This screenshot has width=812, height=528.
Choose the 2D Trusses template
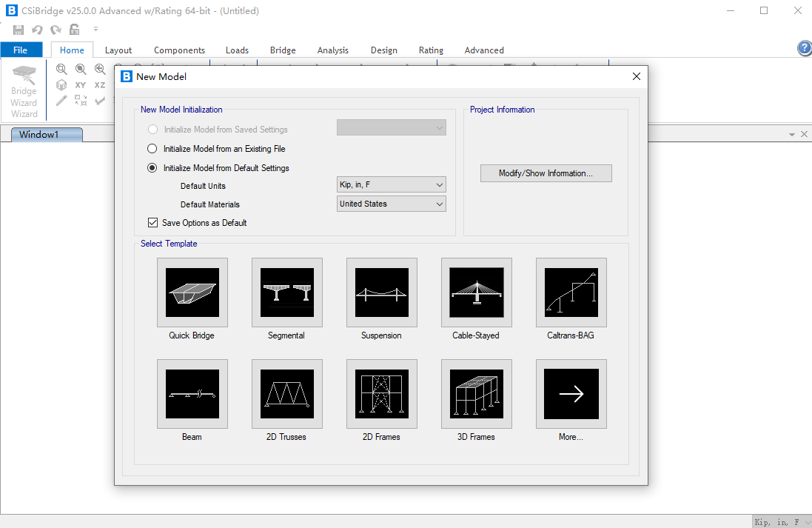[x=287, y=394]
